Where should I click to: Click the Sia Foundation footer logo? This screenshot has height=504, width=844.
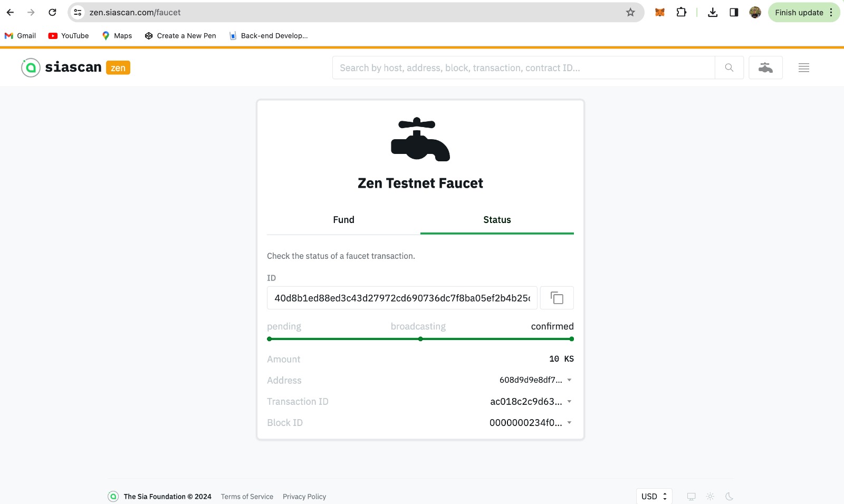click(x=113, y=497)
